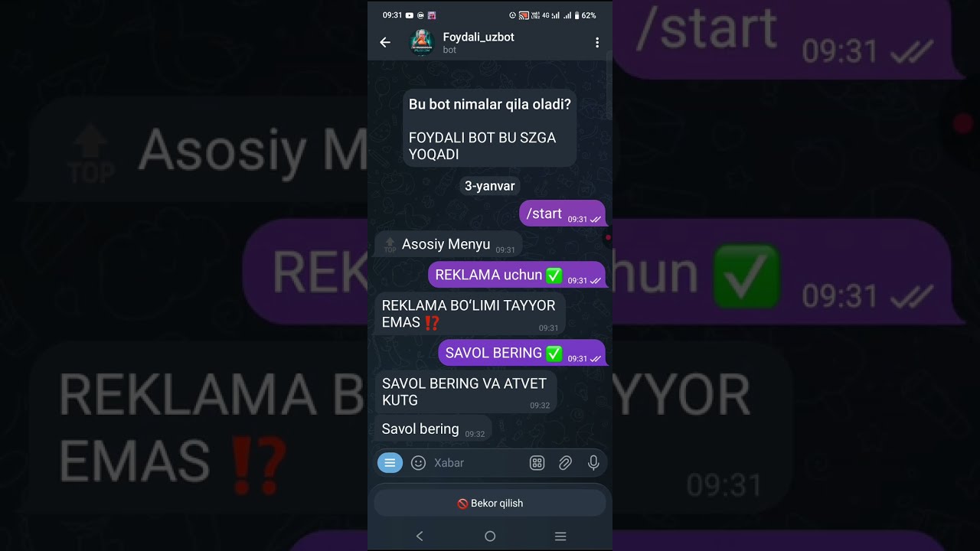Tap the Android back navigation button
Viewport: 980px width, 551px height.
tap(419, 536)
